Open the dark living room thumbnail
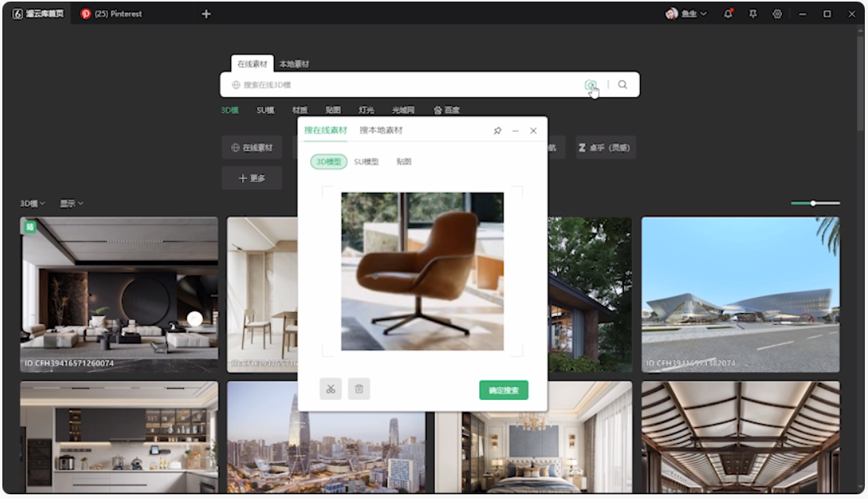 (x=119, y=294)
